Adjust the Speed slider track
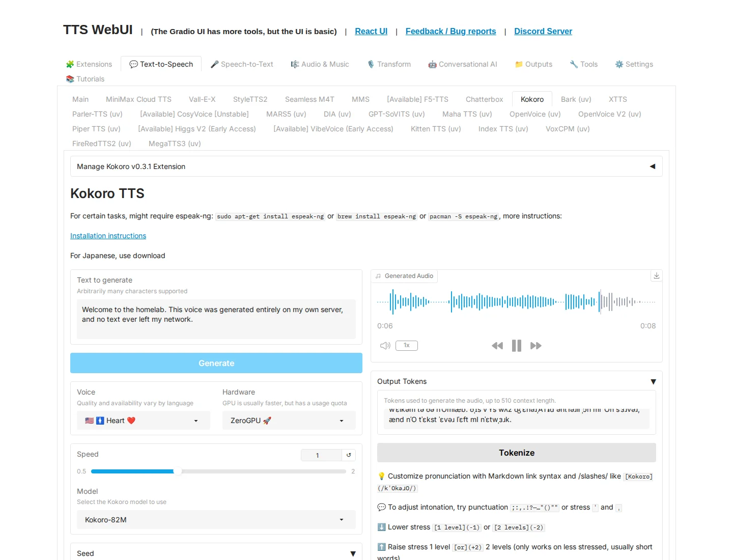 218,471
